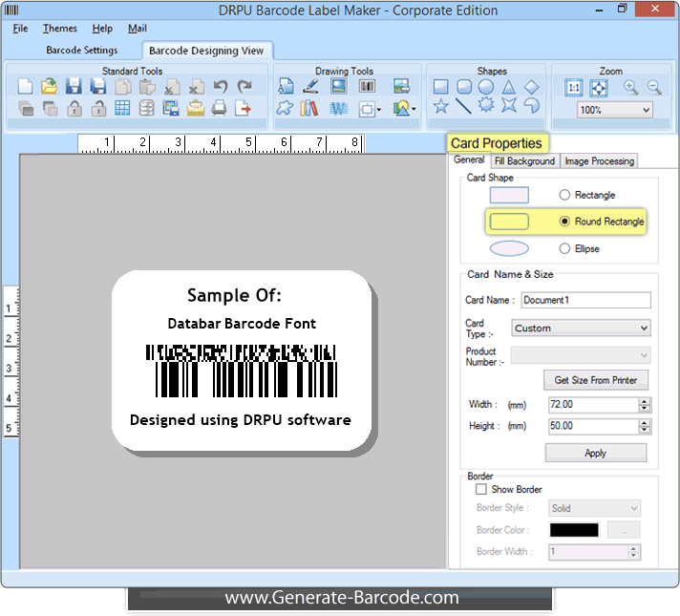This screenshot has width=680, height=616.
Task: Open the Card Type dropdown
Action: click(581, 328)
